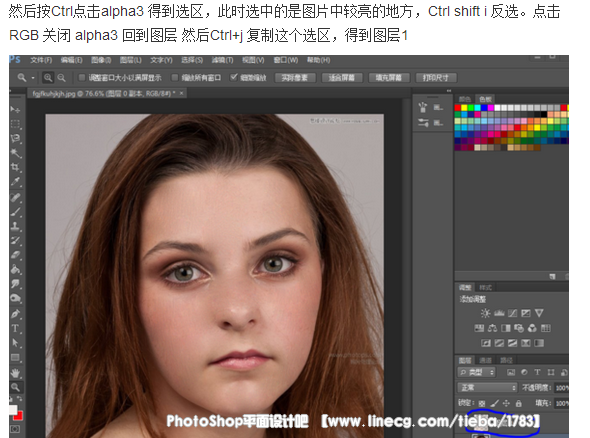Image resolution: width=590 pixels, height=438 pixels.
Task: Enable 缩放所有窗口 checkbox
Action: point(174,78)
